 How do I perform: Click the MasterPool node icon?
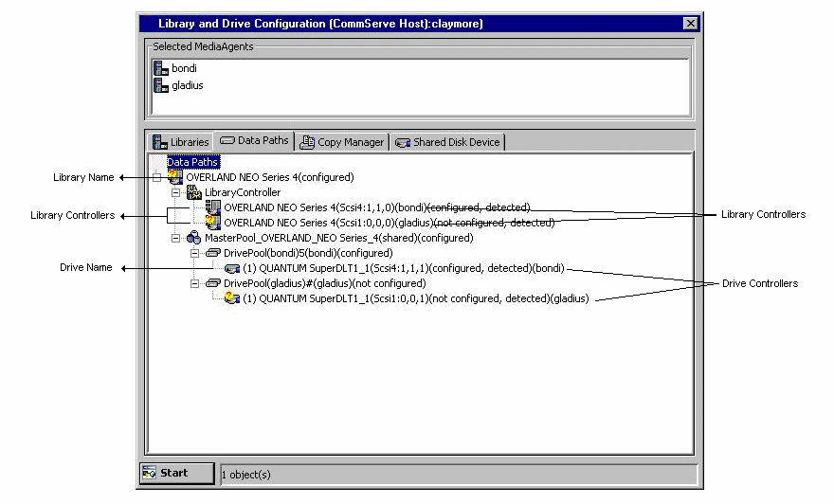(x=193, y=238)
